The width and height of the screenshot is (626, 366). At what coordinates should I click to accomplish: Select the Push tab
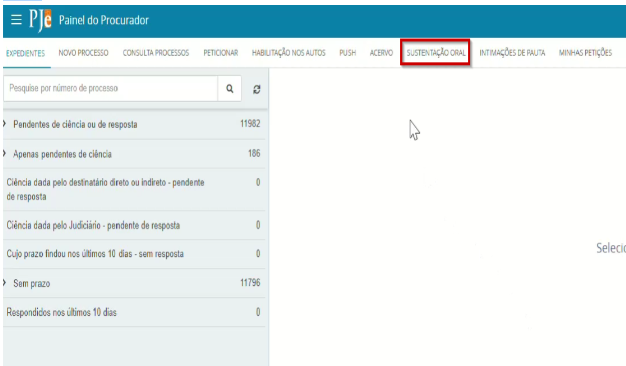point(347,53)
